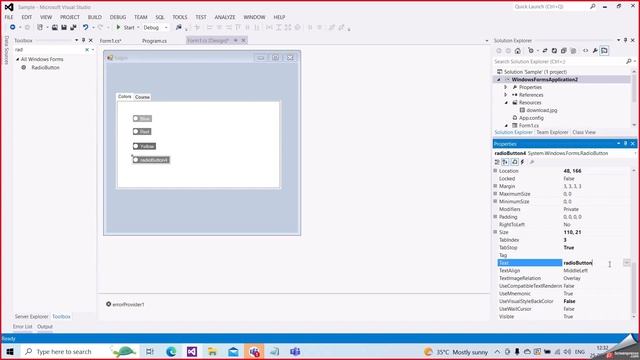Open Microsoft Edge from the taskbar

pos(171,351)
